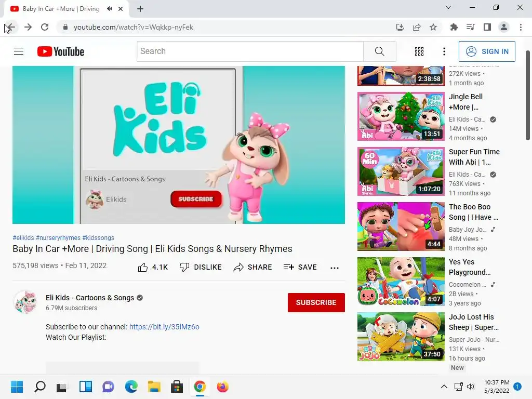
Task: Open a new browser tab
Action: 140,9
